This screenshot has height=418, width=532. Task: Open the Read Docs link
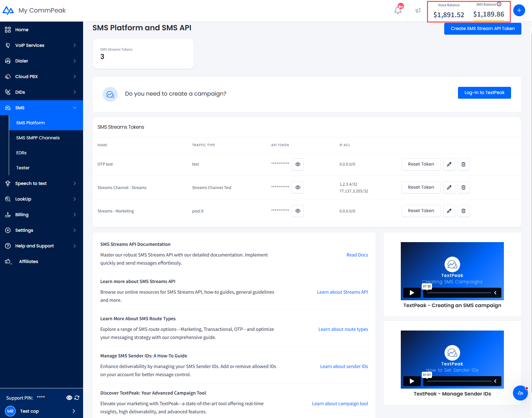coord(357,255)
